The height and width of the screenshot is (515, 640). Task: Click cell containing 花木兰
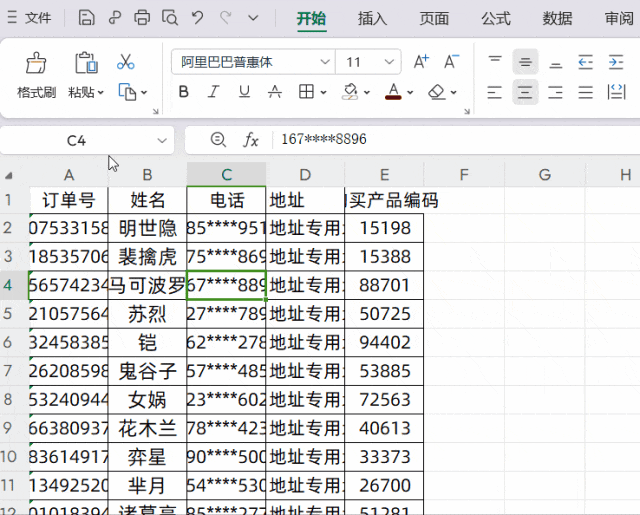tap(147, 428)
